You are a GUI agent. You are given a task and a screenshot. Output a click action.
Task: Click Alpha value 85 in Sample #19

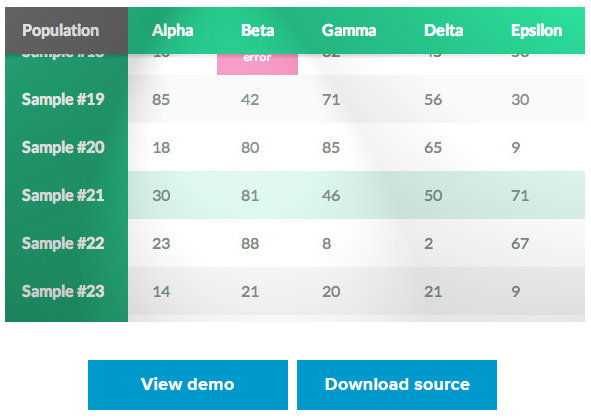pos(161,100)
